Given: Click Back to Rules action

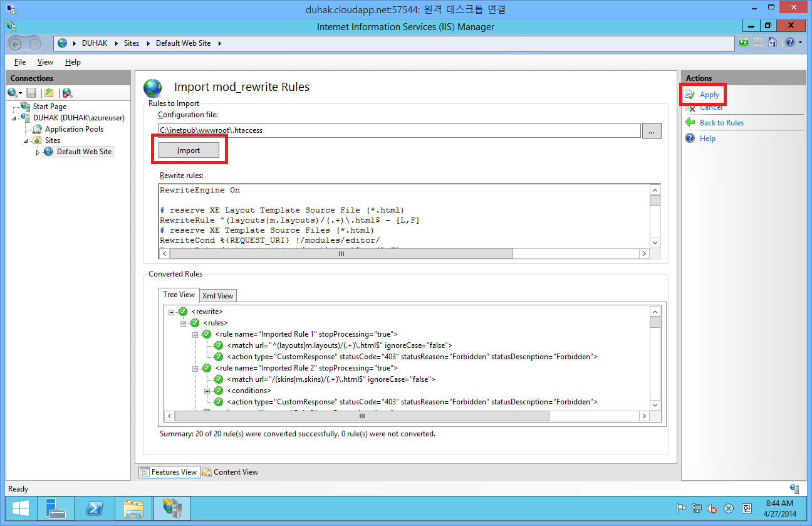Looking at the screenshot, I should 722,123.
